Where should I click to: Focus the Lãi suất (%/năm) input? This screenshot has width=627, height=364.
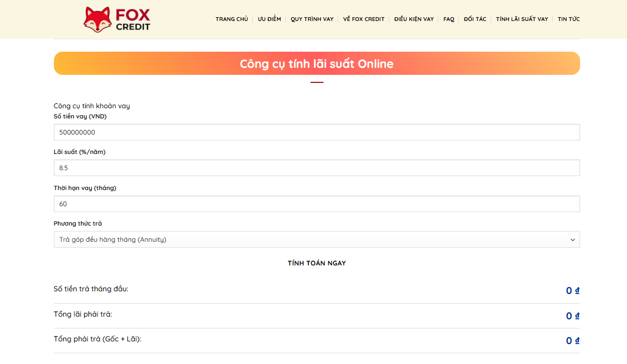tap(316, 168)
